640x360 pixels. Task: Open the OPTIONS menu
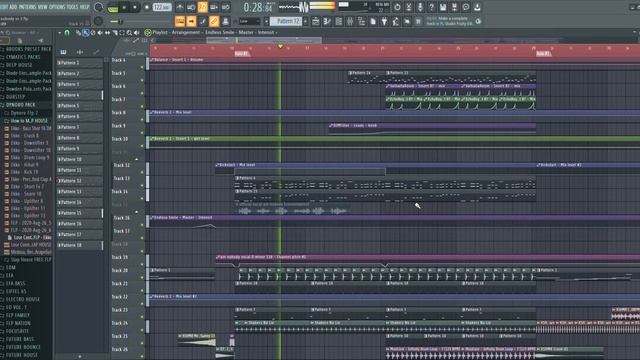[57, 7]
